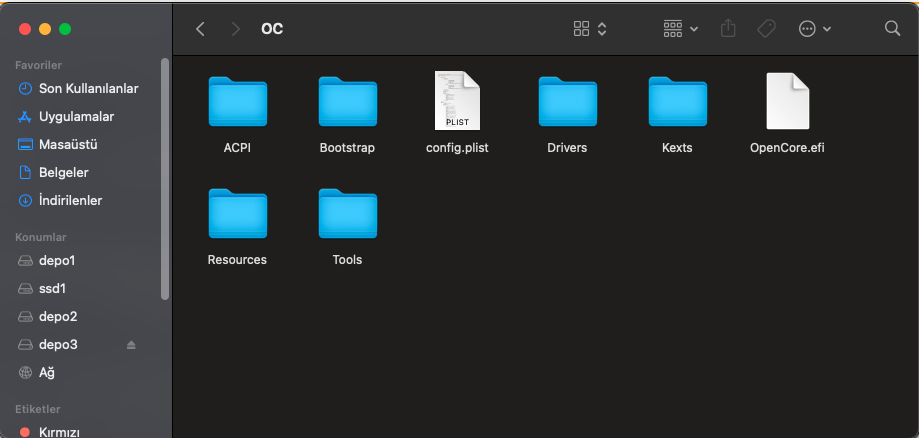Select the OpenCore.efi file
Image resolution: width=919 pixels, height=438 pixels.
(787, 102)
